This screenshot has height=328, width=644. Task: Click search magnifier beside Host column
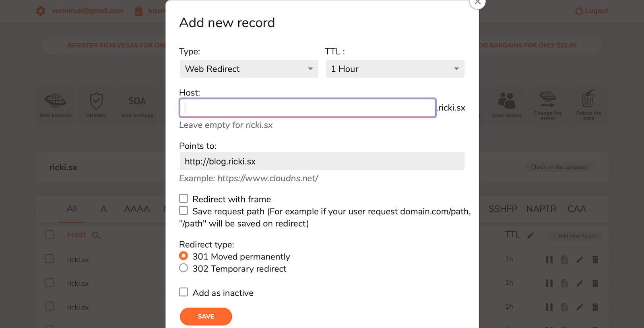coord(96,235)
